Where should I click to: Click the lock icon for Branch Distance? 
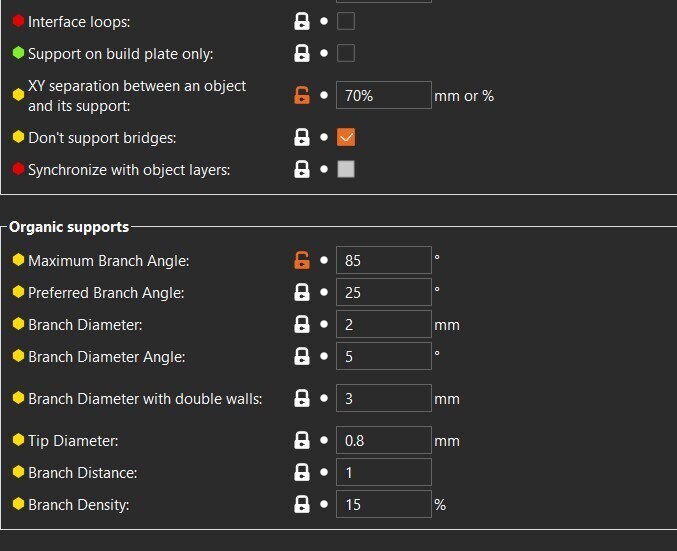pyautogui.click(x=301, y=473)
